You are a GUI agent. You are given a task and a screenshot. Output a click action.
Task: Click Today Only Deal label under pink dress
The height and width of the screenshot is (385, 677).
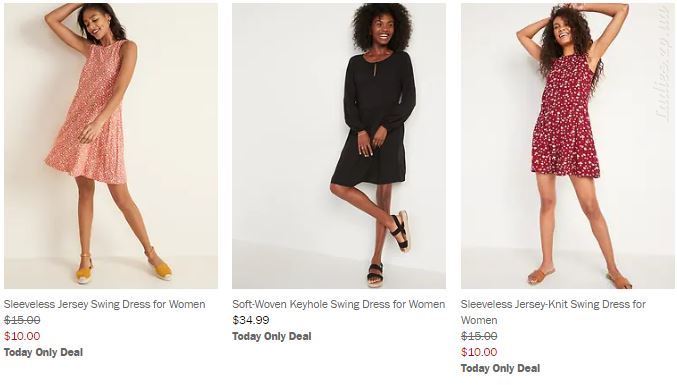[x=43, y=353]
